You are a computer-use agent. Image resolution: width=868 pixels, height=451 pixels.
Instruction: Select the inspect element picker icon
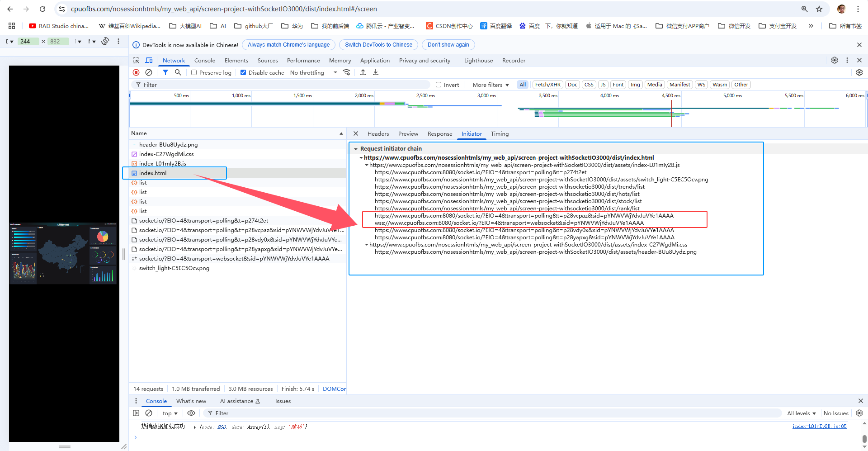pyautogui.click(x=136, y=60)
